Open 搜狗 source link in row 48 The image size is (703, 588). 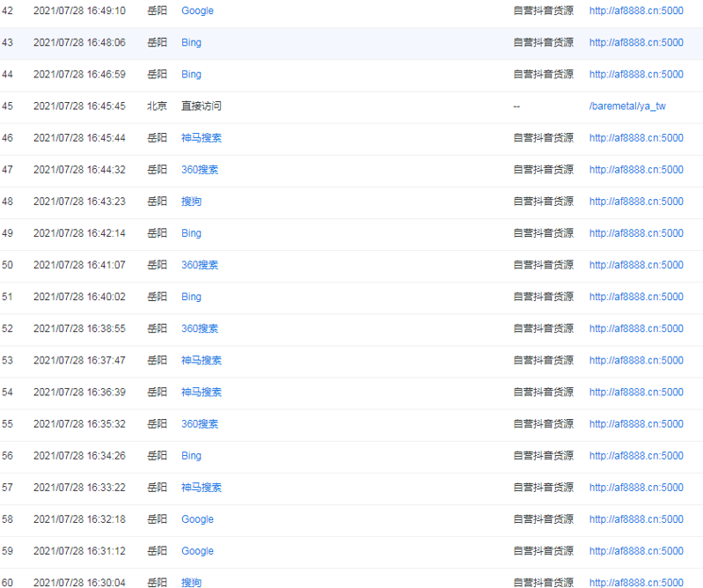pyautogui.click(x=192, y=202)
